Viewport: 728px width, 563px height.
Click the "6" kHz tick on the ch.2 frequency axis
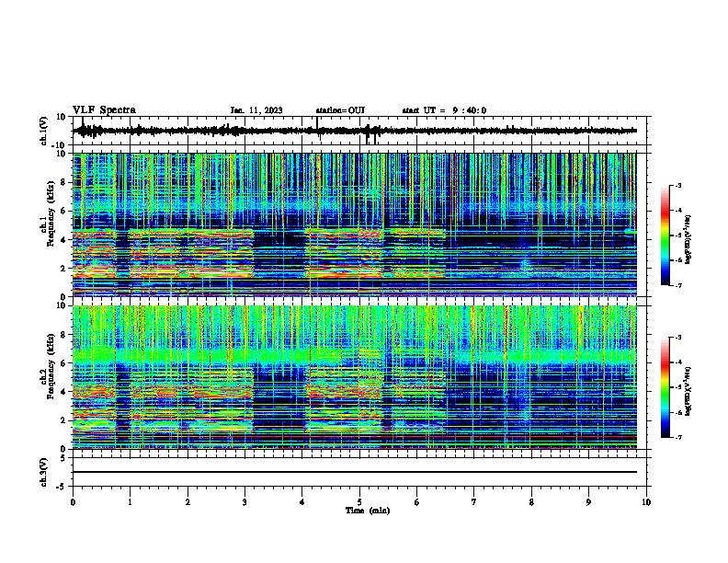point(63,363)
